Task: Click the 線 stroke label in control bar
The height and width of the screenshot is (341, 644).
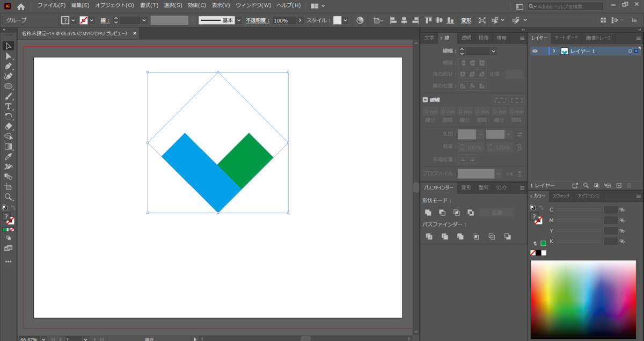Action: tap(105, 20)
